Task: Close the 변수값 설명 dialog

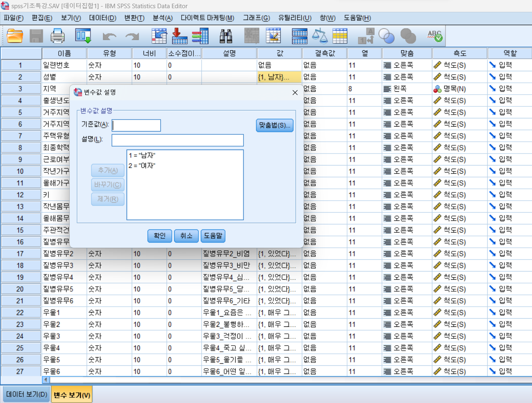Action: (x=295, y=93)
